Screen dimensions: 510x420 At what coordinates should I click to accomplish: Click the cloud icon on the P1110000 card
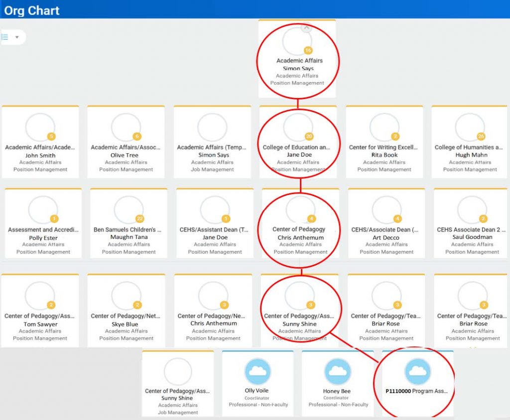coord(417,371)
